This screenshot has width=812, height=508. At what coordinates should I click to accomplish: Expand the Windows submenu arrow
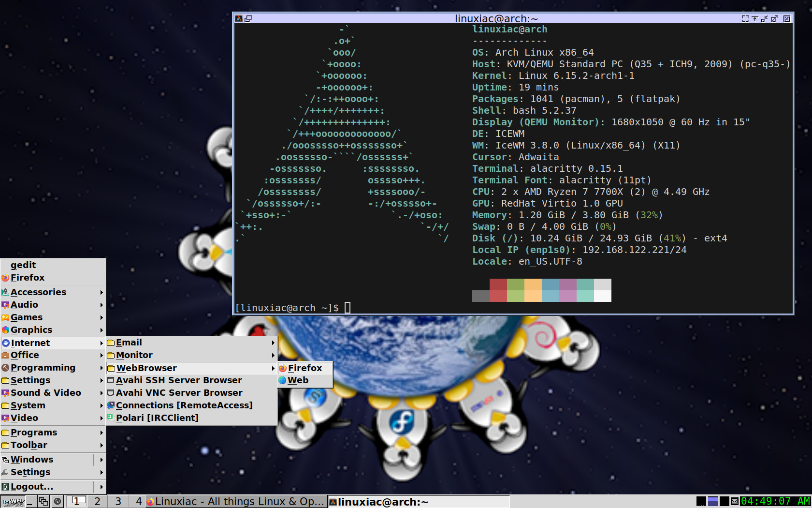(101, 460)
